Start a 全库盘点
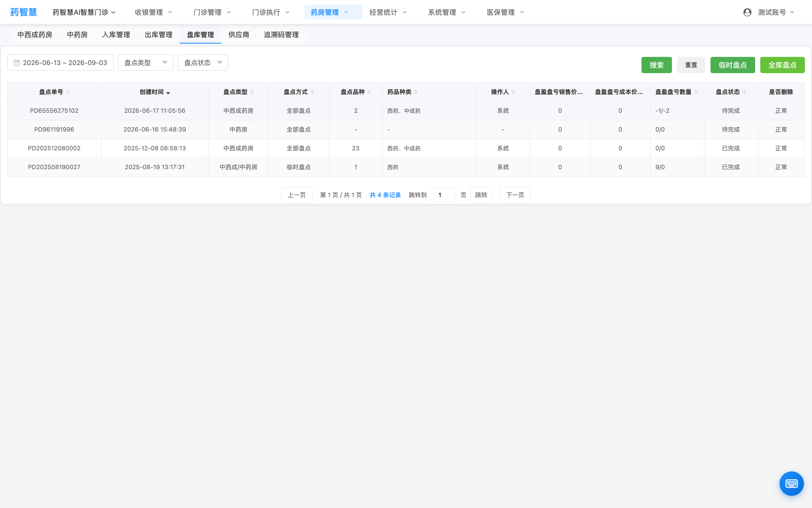 (x=782, y=65)
